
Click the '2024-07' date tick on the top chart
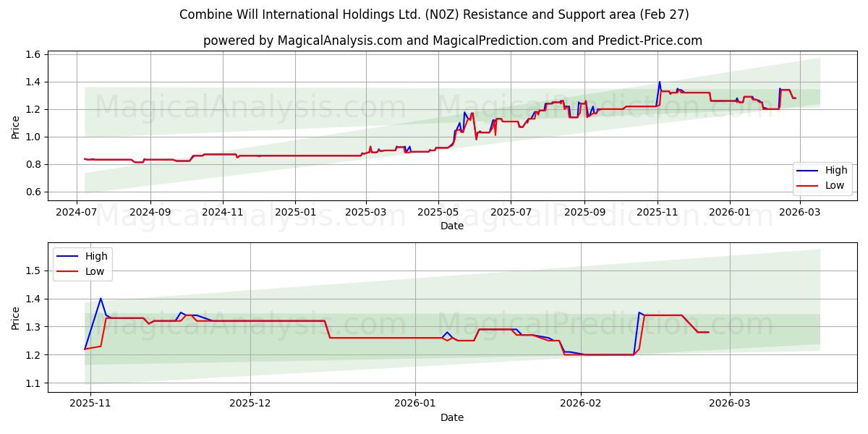(x=77, y=213)
